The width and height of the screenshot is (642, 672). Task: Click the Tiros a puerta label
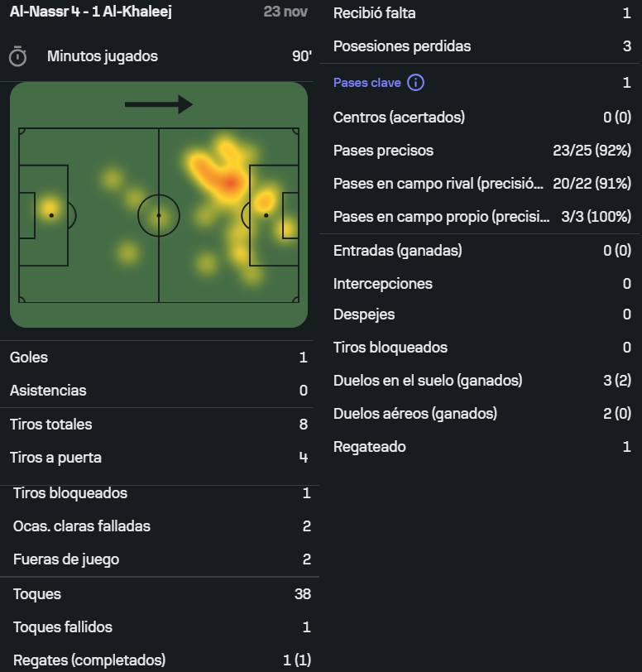(56, 458)
